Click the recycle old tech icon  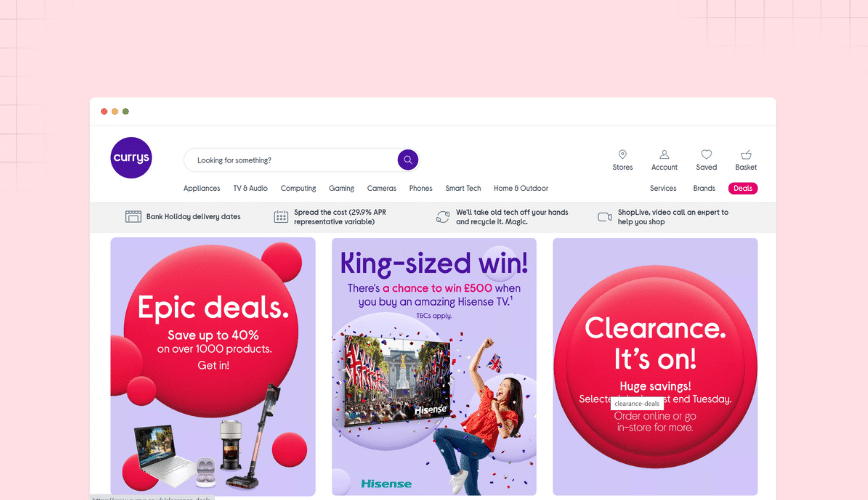[x=443, y=217]
